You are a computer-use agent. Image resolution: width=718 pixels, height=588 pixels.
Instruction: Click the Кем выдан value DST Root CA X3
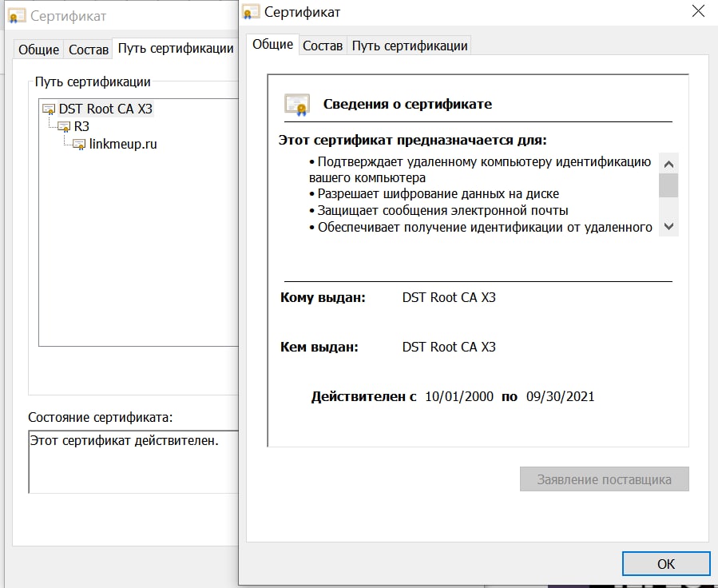pyautogui.click(x=449, y=347)
